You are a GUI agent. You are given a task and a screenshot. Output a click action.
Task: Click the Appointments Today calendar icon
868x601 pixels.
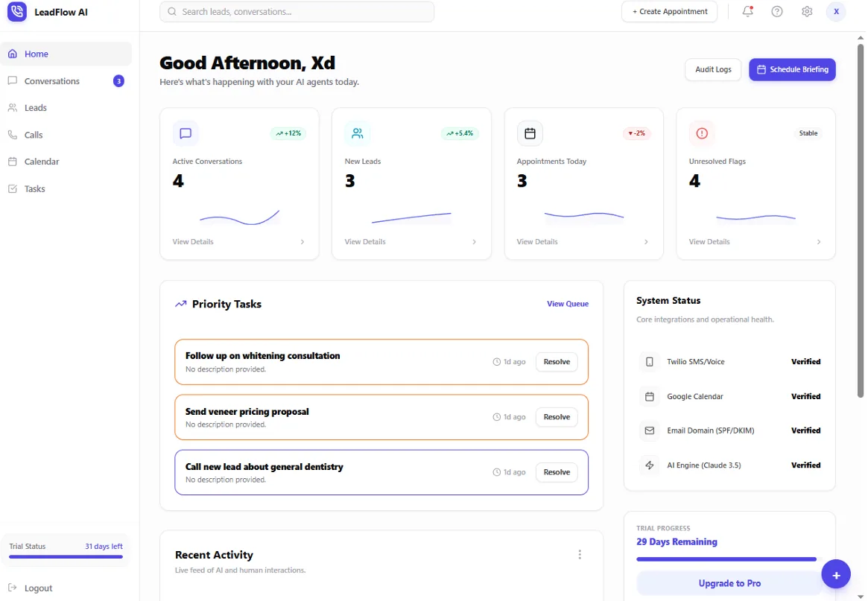[x=530, y=133]
